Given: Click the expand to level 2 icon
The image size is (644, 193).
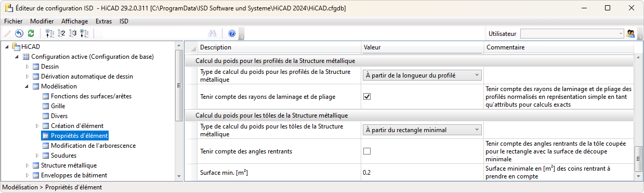Looking at the screenshot, I should point(61,33).
